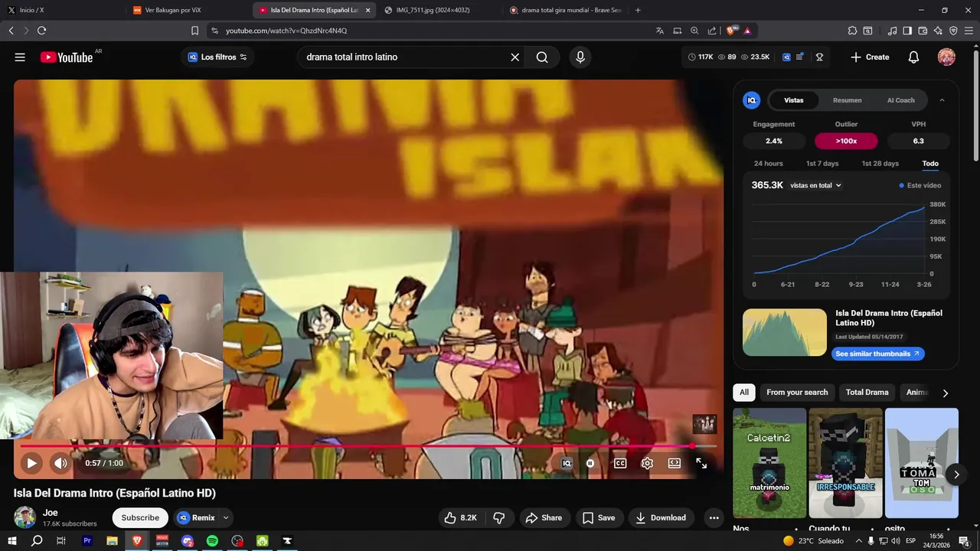The width and height of the screenshot is (980, 551).
Task: Select the 1st 7 days range tab
Action: [822, 164]
